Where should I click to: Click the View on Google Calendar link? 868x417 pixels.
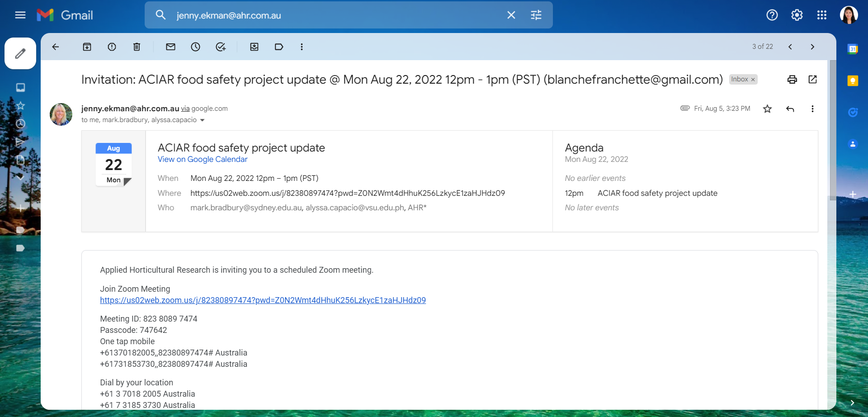coord(203,159)
